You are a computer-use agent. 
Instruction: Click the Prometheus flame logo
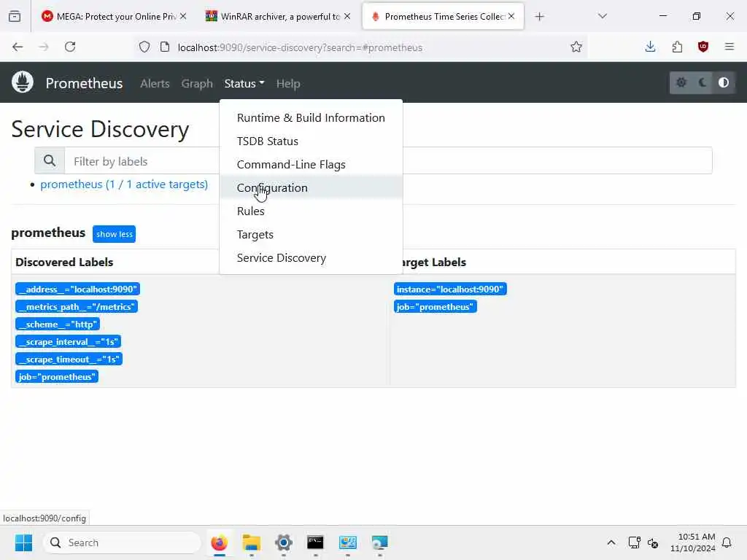click(23, 82)
